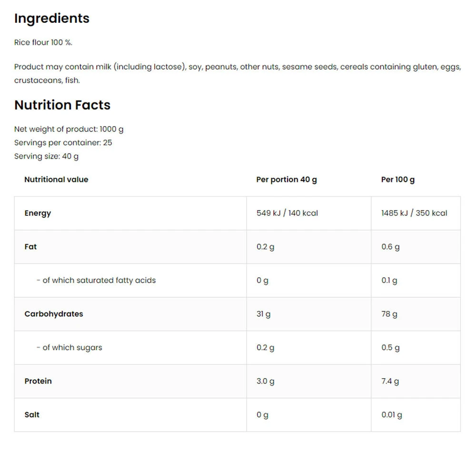
Task: Click the "Serving size: 40 g" line
Action: point(47,156)
